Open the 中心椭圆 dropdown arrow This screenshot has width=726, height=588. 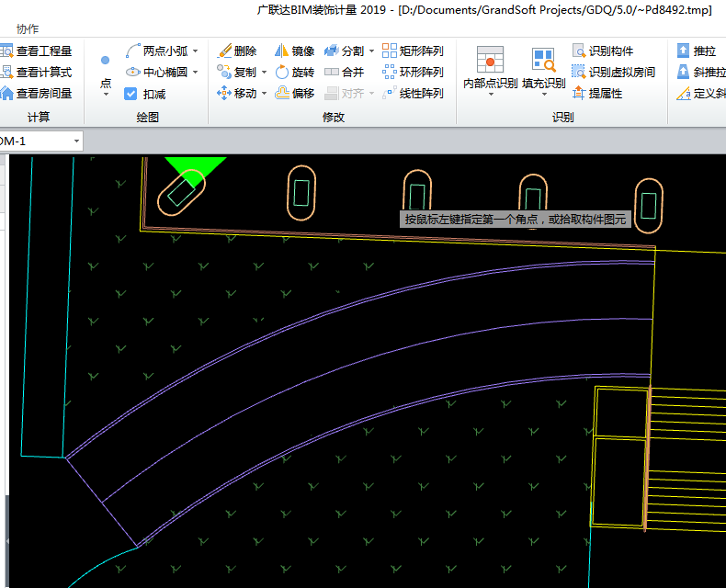click(x=196, y=73)
